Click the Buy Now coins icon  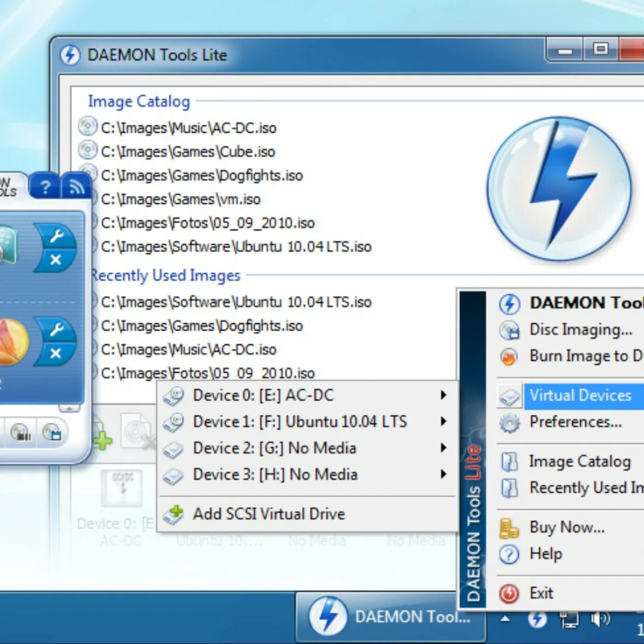click(x=509, y=528)
